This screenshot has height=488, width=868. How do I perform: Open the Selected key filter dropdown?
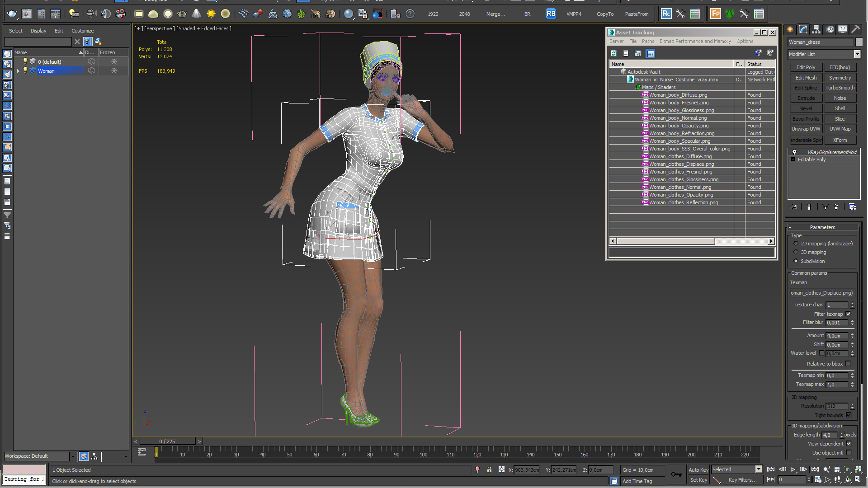[x=759, y=469]
